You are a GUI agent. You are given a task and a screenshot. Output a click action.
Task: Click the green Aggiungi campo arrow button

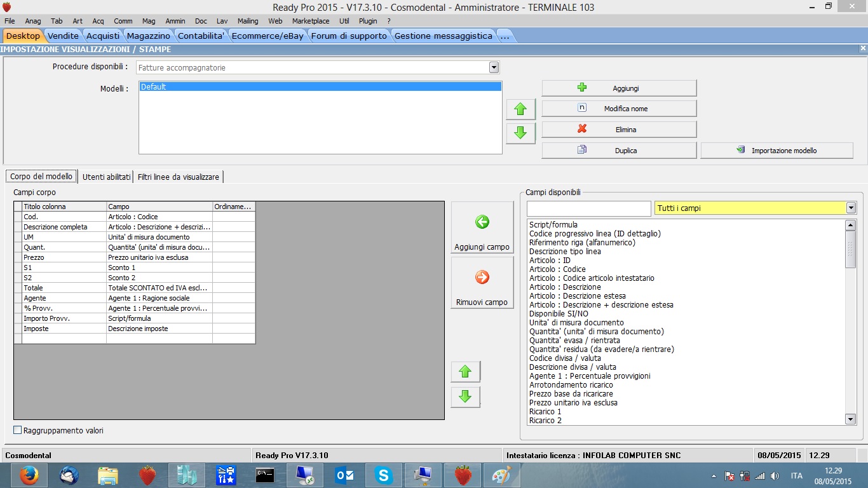point(482,227)
